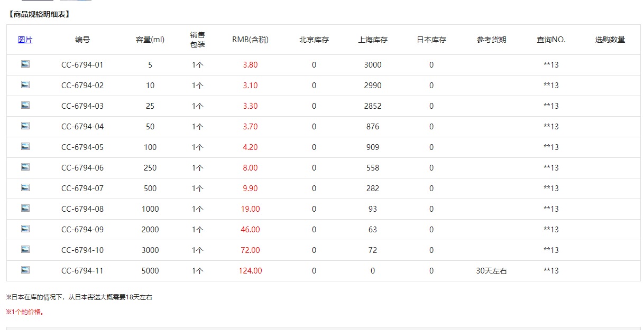Click the picture icon for CC-6794-07
644x330 pixels.
(25, 188)
